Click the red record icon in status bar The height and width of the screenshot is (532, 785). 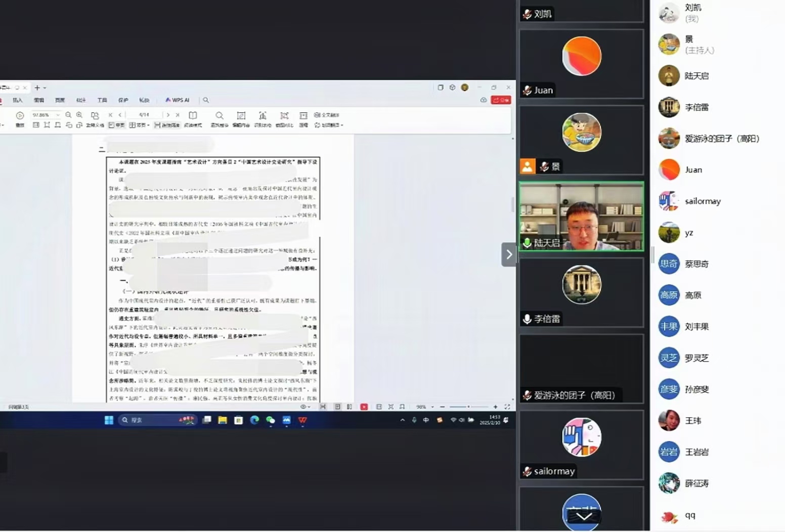tap(364, 407)
